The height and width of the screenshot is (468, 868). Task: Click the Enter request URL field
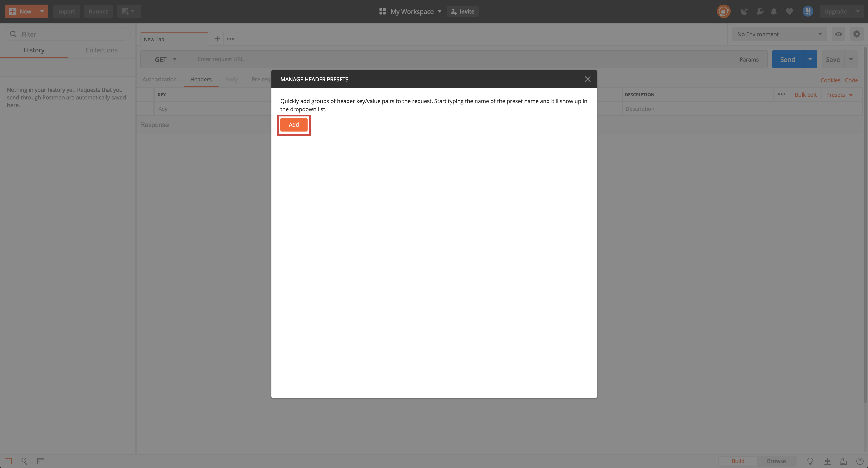[x=461, y=59]
